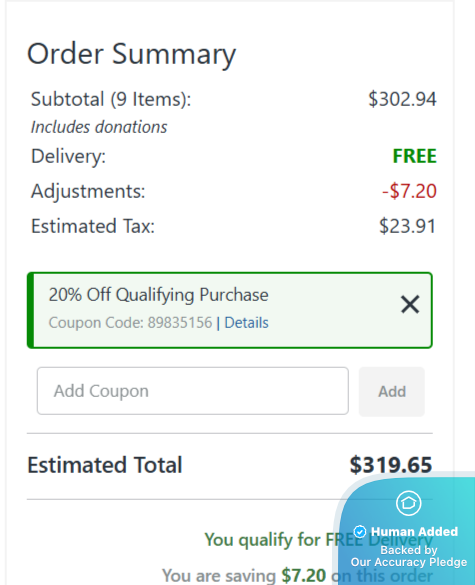
Task: Click the Add coupon button
Action: (392, 391)
